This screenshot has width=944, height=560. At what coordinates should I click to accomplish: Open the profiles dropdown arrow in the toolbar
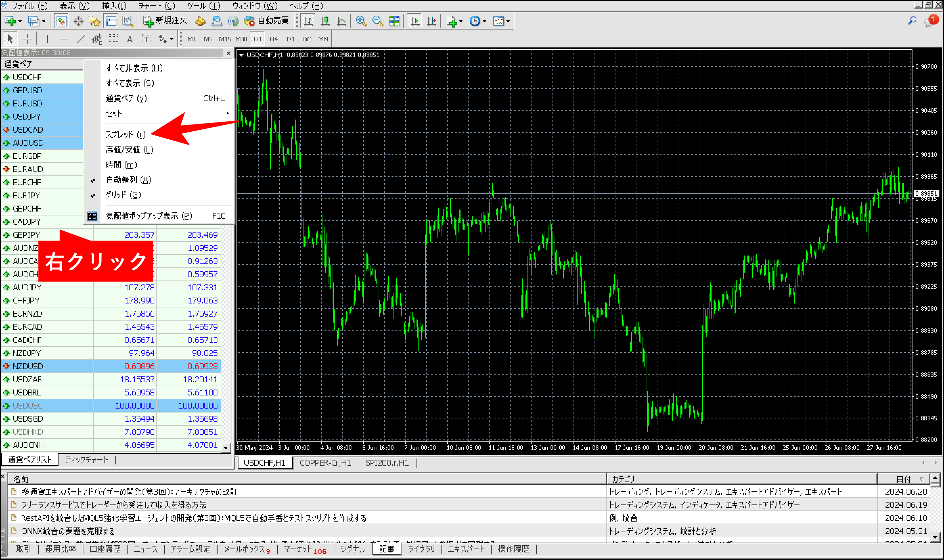click(43, 21)
